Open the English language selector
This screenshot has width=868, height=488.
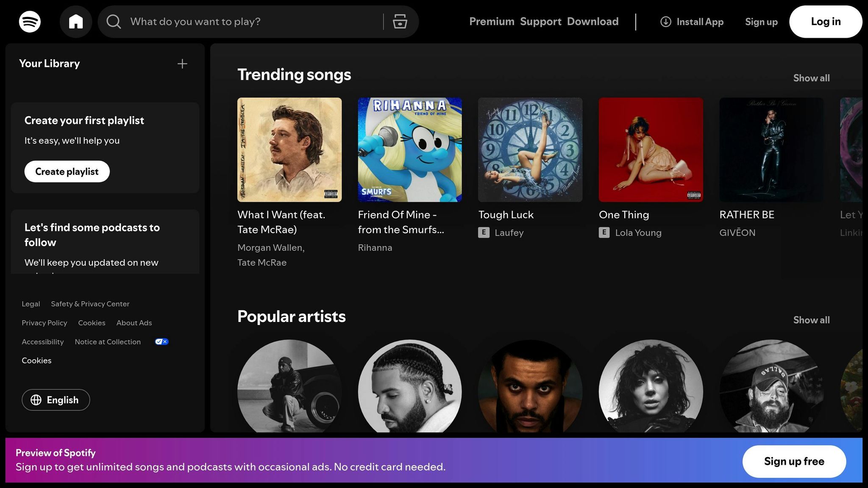pyautogui.click(x=56, y=400)
